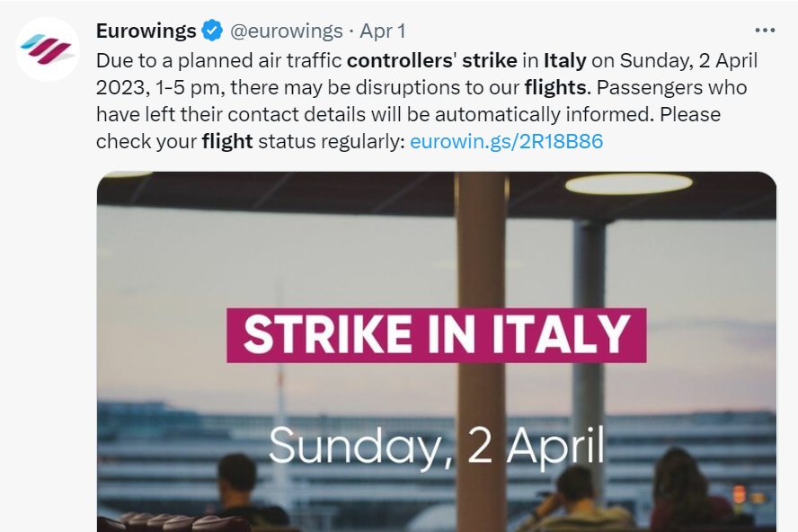Click the bold word "Italy" in tweet
Screen dimensions: 798x532
tap(564, 61)
